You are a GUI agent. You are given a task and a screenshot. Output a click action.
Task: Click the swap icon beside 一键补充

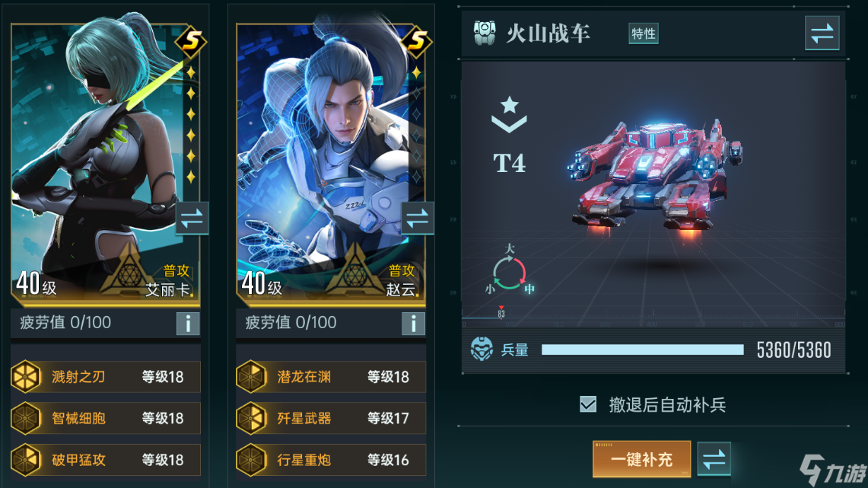tap(714, 458)
